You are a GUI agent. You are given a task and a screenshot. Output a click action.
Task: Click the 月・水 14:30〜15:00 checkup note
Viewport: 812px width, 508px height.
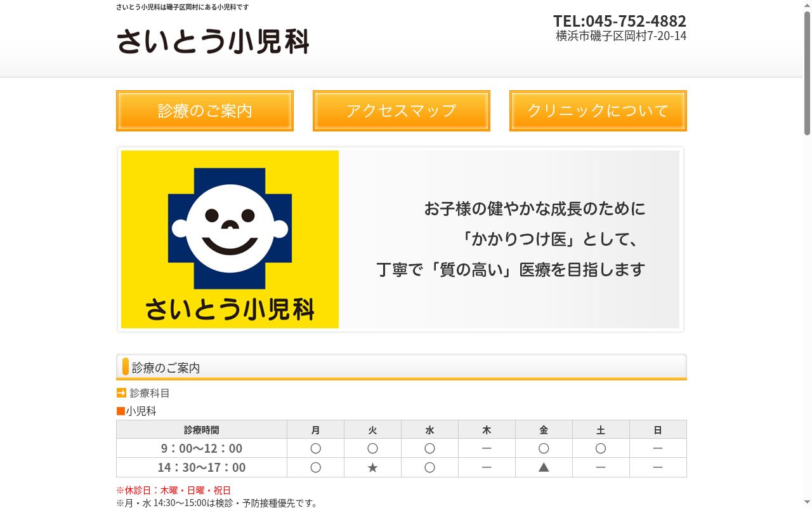tap(217, 503)
